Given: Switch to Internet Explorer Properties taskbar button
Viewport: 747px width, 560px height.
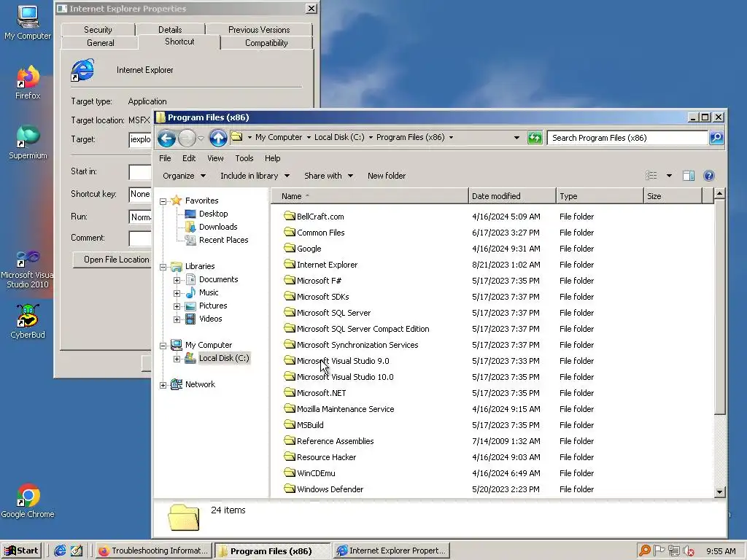Looking at the screenshot, I should click(x=391, y=551).
